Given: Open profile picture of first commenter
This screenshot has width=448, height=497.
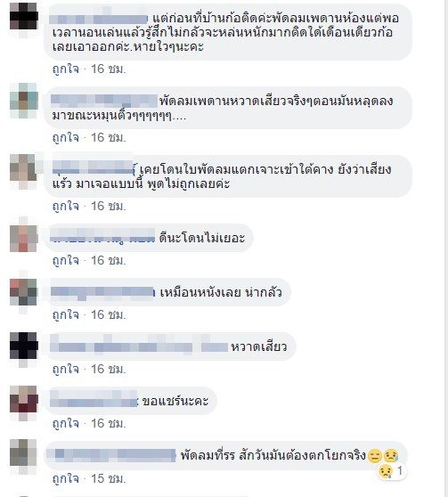Looking at the screenshot, I should pyautogui.click(x=24, y=16).
